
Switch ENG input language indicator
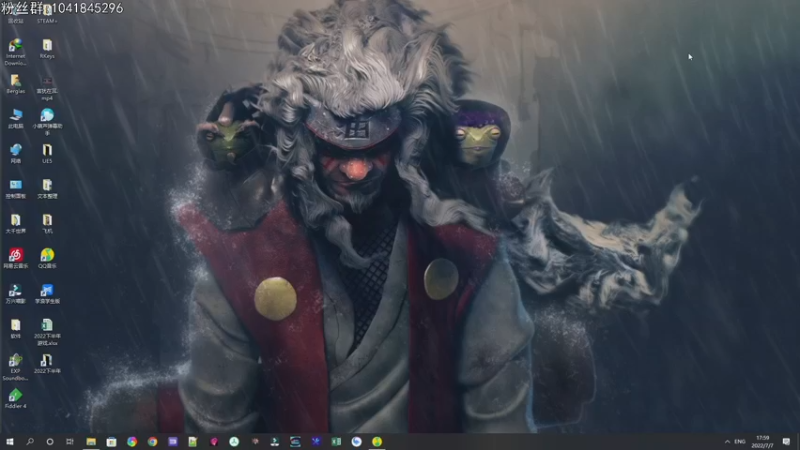[740, 441]
